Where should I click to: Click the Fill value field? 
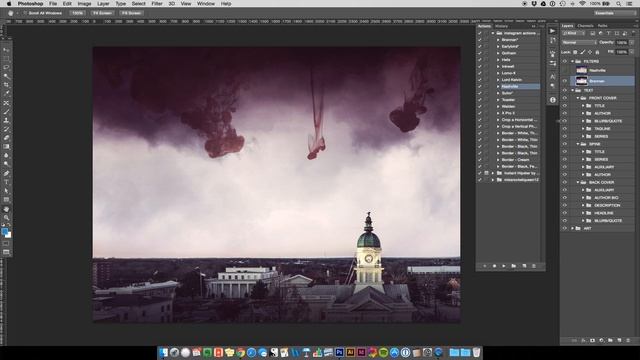coord(622,52)
